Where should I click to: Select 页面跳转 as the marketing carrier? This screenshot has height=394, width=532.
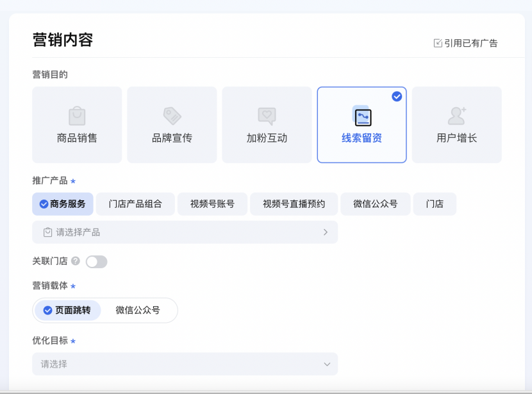point(67,310)
